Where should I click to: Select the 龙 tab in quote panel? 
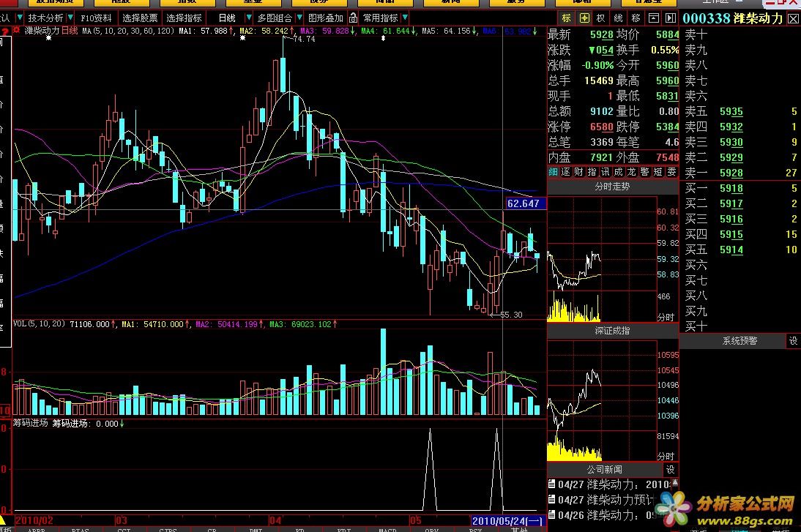point(632,172)
